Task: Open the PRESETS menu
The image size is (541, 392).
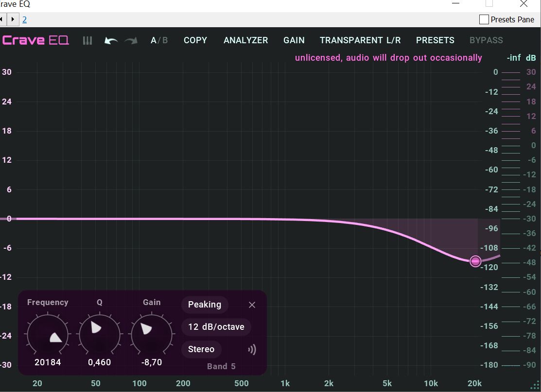Action: 435,40
